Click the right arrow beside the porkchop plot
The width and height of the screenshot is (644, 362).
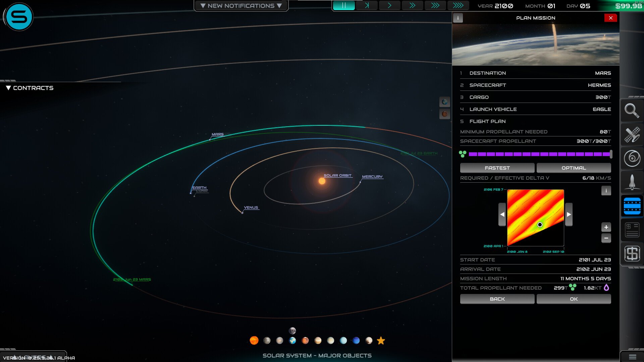pyautogui.click(x=569, y=214)
